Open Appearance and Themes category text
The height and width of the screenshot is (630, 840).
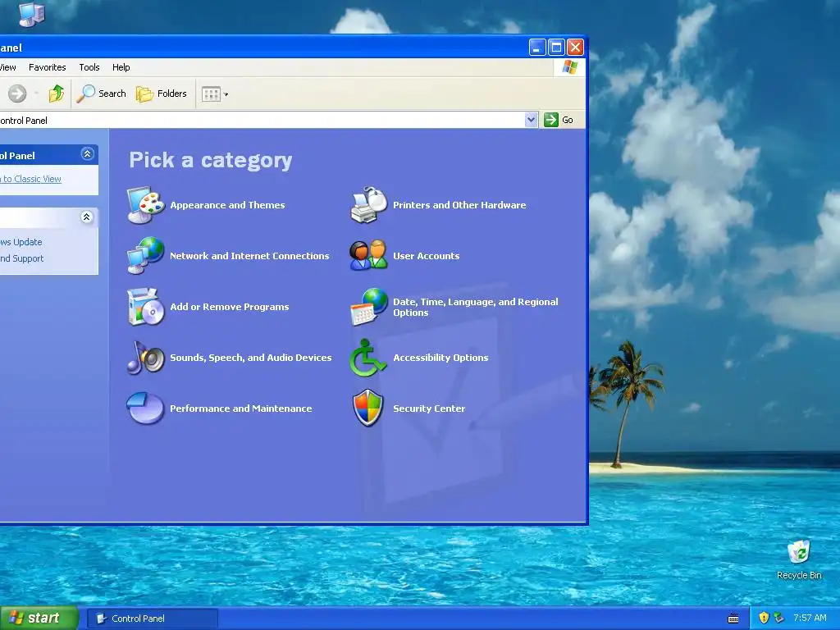coord(228,205)
